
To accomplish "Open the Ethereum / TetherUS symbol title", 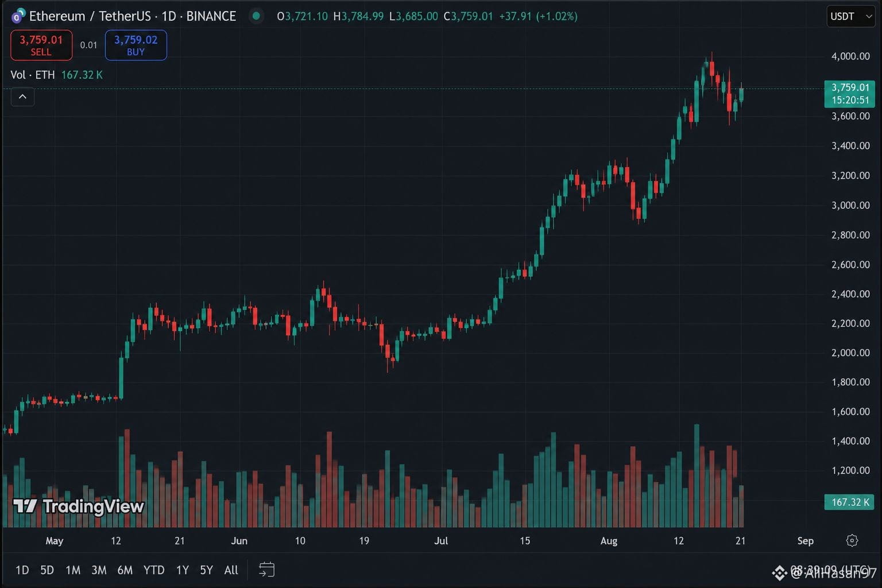I will click(x=133, y=16).
